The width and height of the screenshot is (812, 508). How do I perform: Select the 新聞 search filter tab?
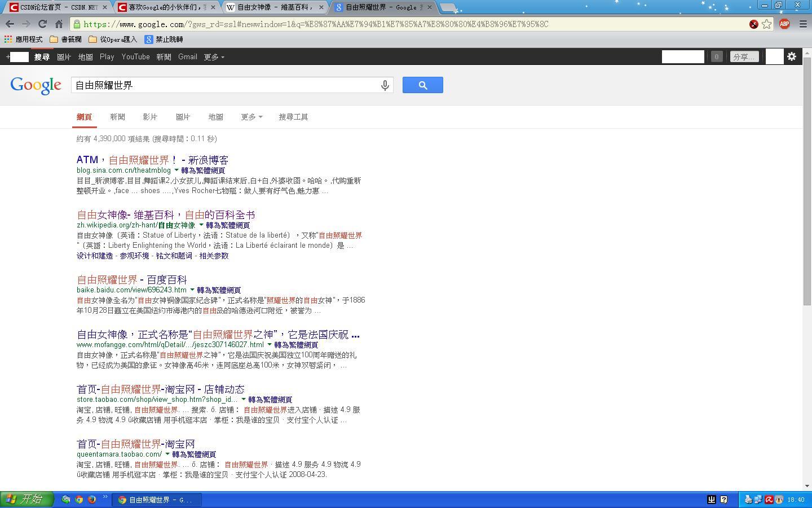pyautogui.click(x=117, y=117)
